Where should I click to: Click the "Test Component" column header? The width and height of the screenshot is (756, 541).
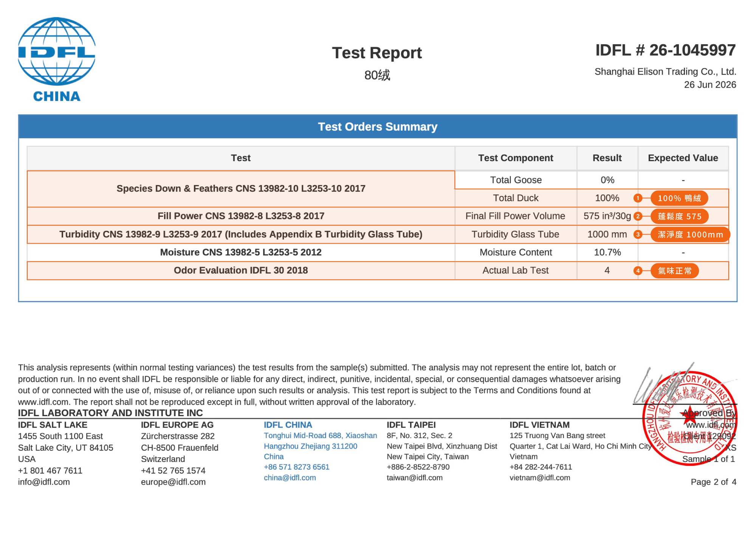coord(516,158)
